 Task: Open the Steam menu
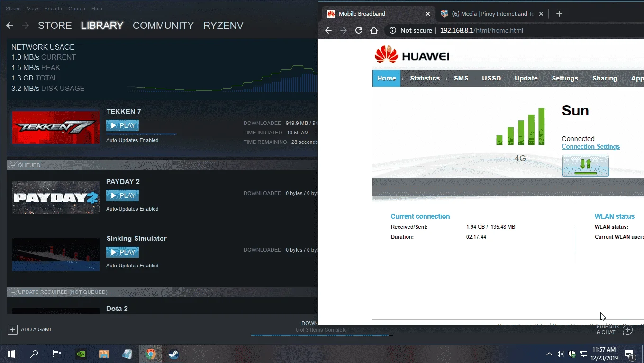pyautogui.click(x=13, y=9)
